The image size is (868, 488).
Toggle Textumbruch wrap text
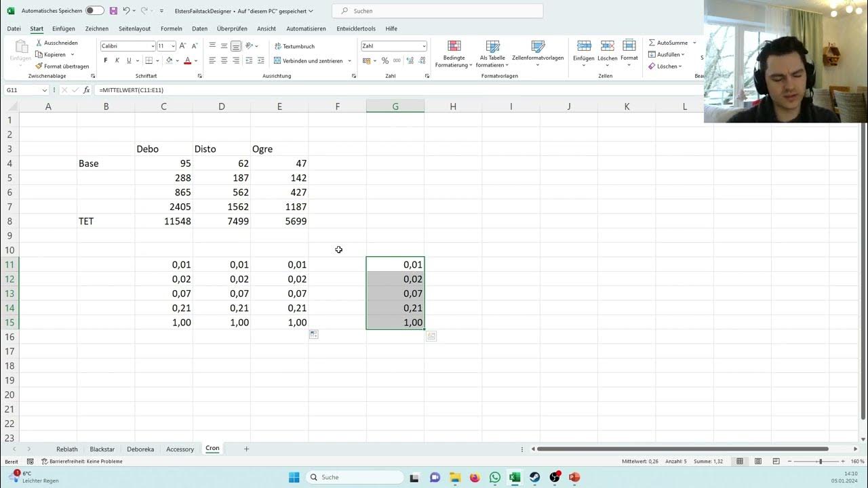click(x=294, y=46)
